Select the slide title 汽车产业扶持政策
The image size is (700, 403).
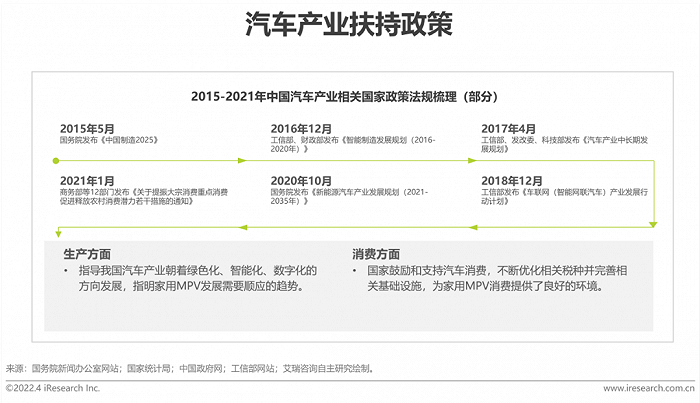[349, 24]
